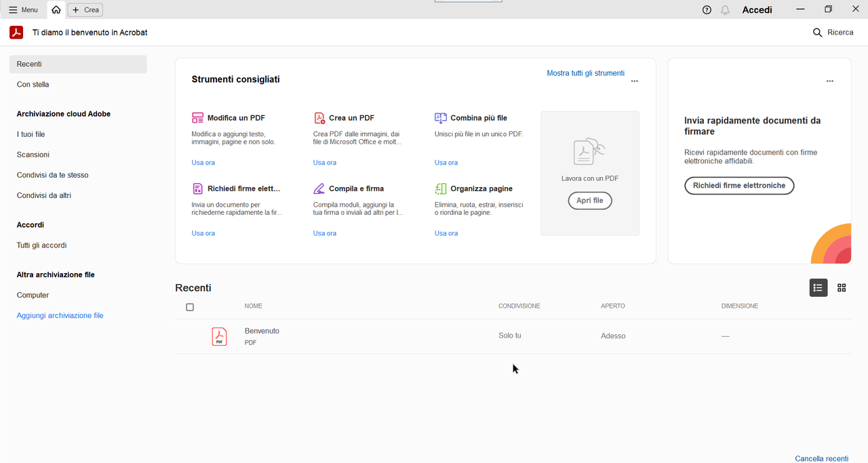The image size is (868, 463).
Task: Open Tutti gli accordi
Action: point(42,245)
